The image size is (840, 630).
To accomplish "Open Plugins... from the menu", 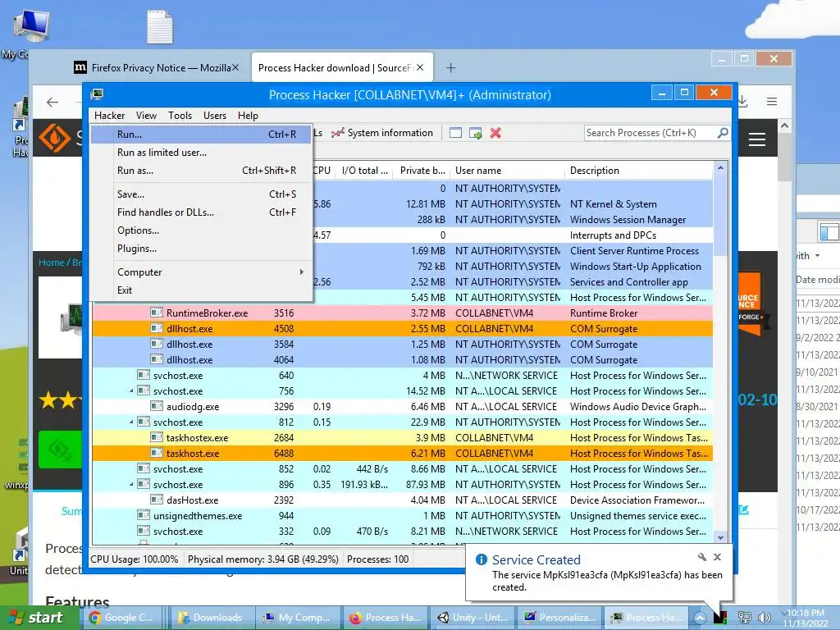I will point(202,249).
